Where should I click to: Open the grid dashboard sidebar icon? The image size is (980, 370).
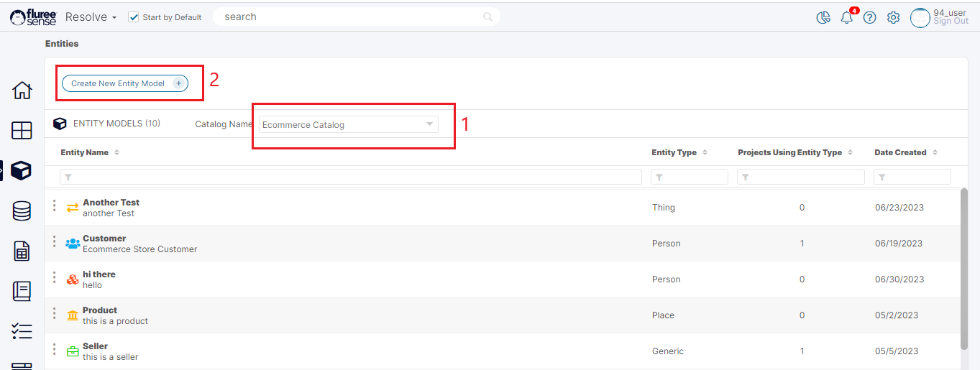22,131
